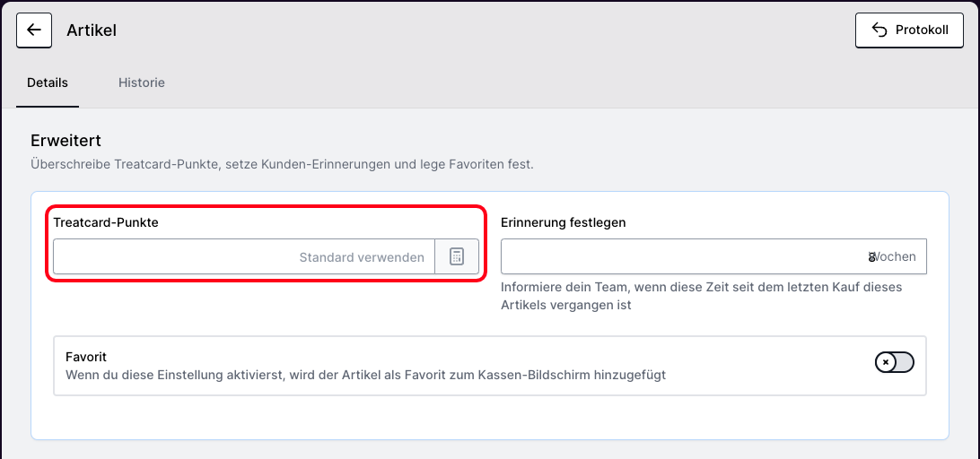The image size is (980, 459).
Task: Click the Erinnerung festlegen weeks field
Action: tap(682, 256)
